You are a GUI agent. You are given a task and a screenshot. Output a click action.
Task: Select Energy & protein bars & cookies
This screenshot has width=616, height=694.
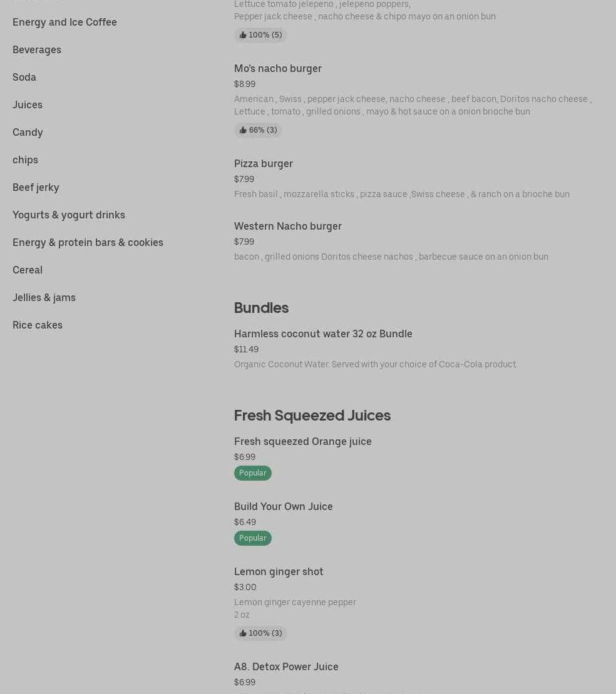click(x=88, y=242)
